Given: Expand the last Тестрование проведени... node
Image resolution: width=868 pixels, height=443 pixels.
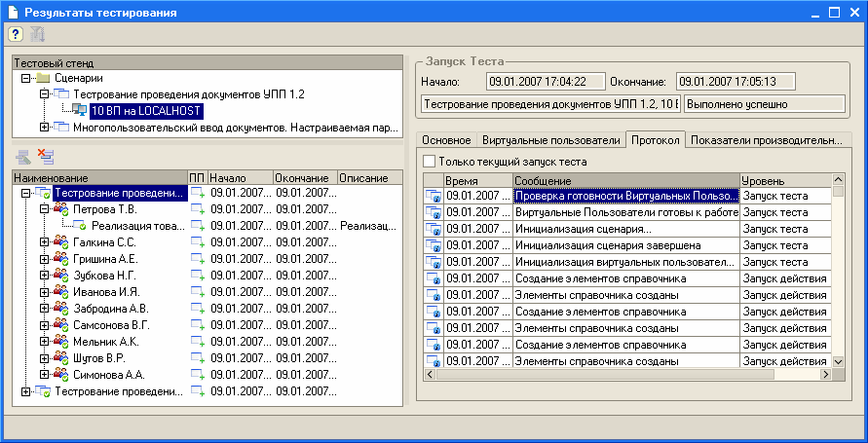Looking at the screenshot, I should [x=25, y=391].
